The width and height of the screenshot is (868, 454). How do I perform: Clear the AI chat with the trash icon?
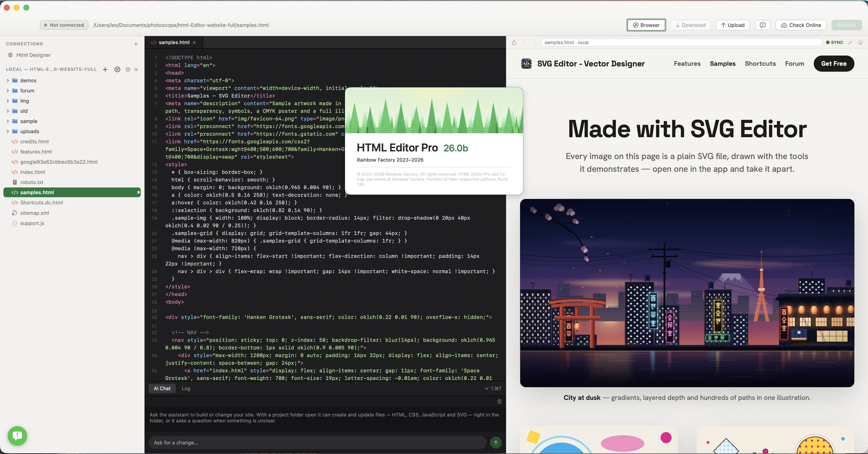pyautogui.click(x=499, y=401)
